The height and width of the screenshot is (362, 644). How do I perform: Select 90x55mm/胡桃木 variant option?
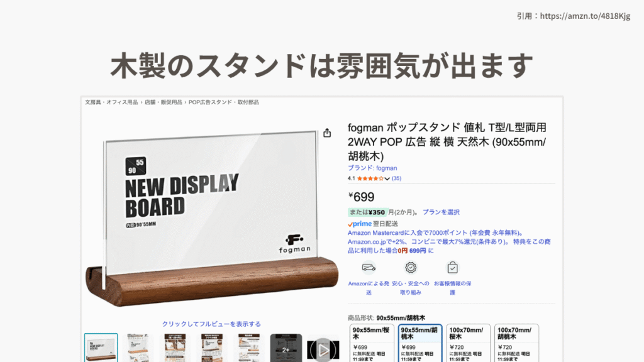[x=419, y=343]
